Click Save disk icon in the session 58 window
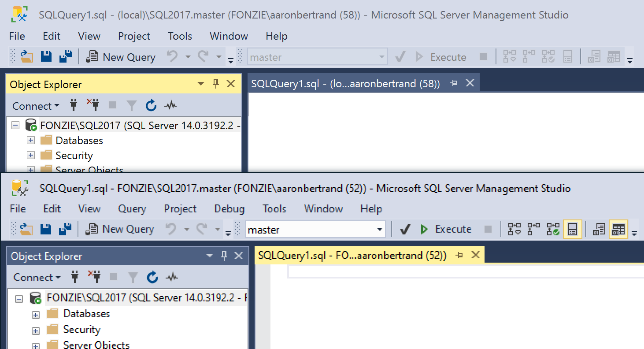The image size is (644, 349). pos(46,57)
